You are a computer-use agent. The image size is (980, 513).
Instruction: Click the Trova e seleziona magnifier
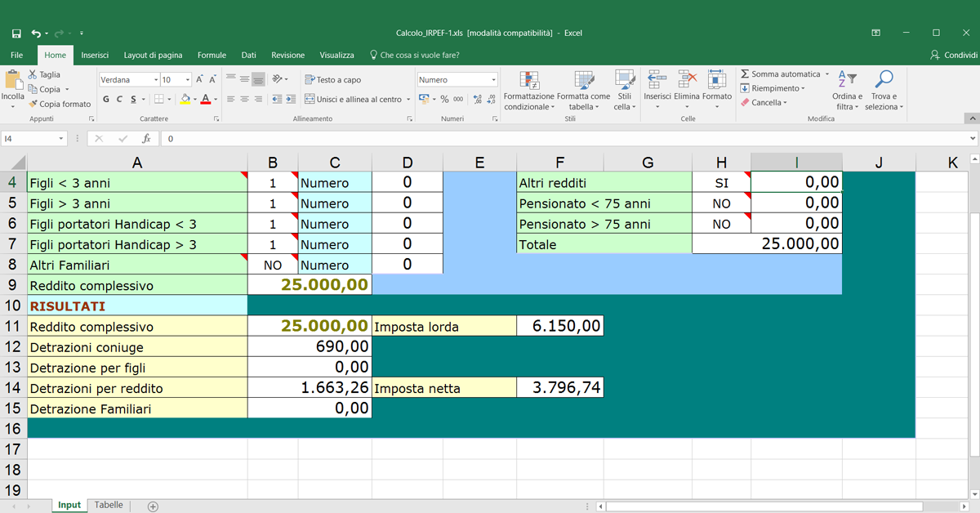tap(883, 80)
